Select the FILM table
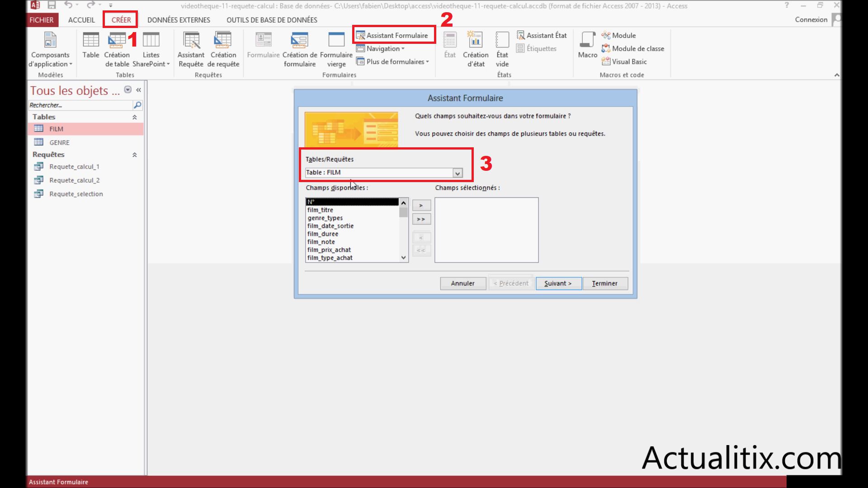Screen dimensions: 868x488 coord(86,129)
